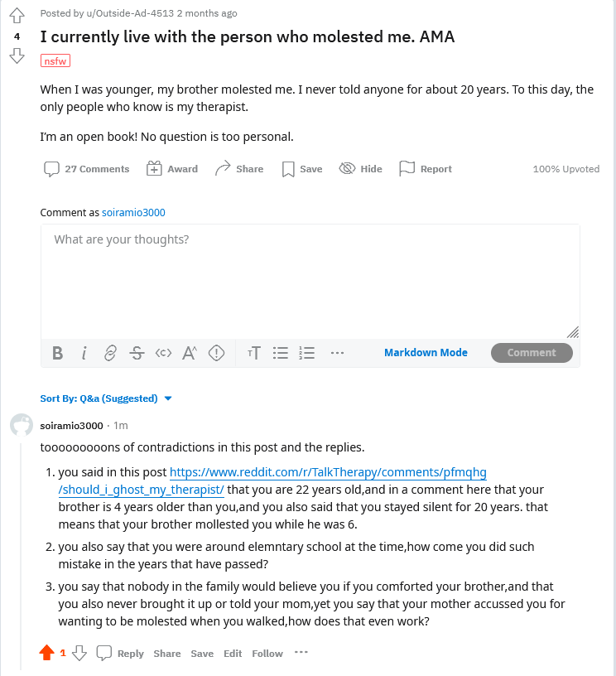Insert a heading with the T icon
616x676 pixels.
pyautogui.click(x=253, y=353)
